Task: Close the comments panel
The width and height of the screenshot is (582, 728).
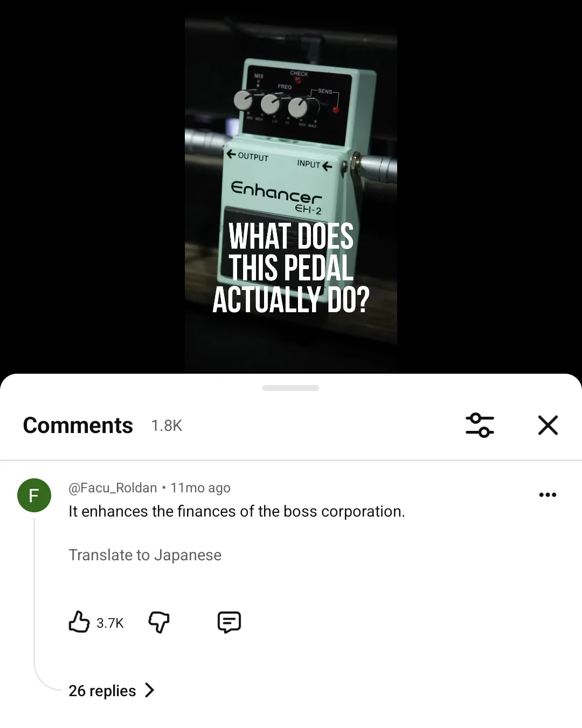Action: coord(548,425)
